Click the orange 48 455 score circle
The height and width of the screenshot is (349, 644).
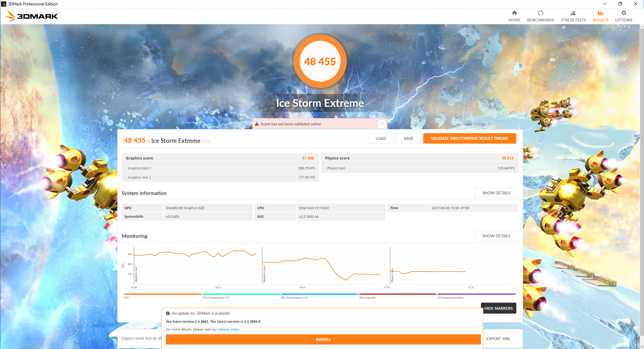[x=320, y=61]
